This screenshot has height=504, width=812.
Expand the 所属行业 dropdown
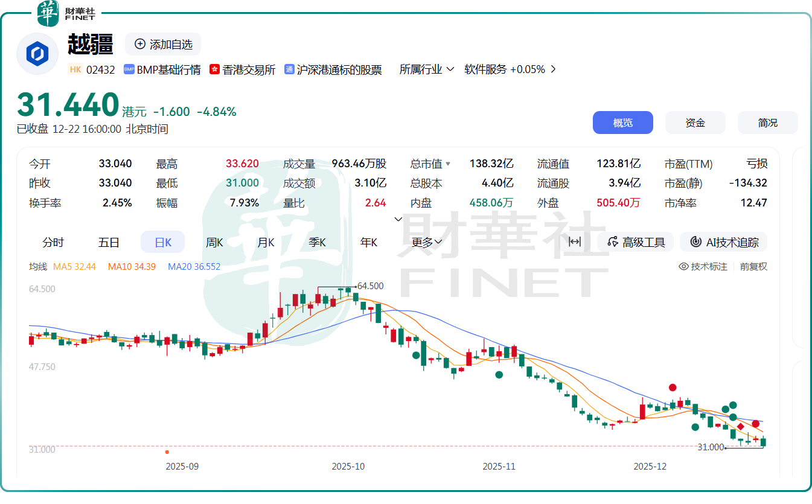(427, 69)
